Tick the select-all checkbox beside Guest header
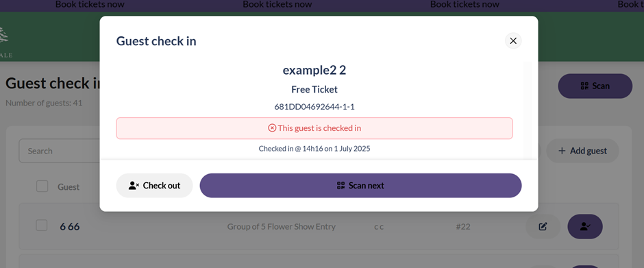 click(42, 186)
